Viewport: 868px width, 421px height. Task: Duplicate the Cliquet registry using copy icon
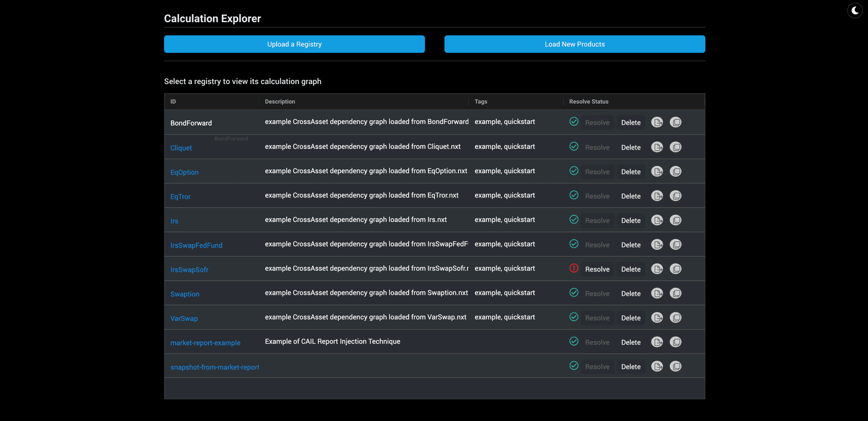coord(676,147)
